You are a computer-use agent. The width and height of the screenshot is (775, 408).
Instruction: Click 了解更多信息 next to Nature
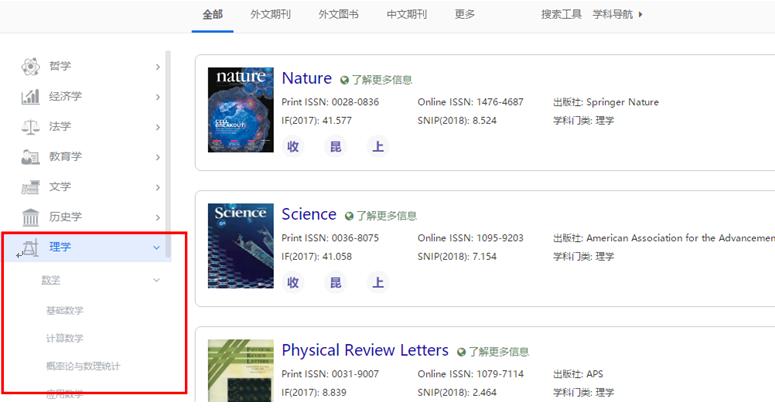[x=382, y=80]
